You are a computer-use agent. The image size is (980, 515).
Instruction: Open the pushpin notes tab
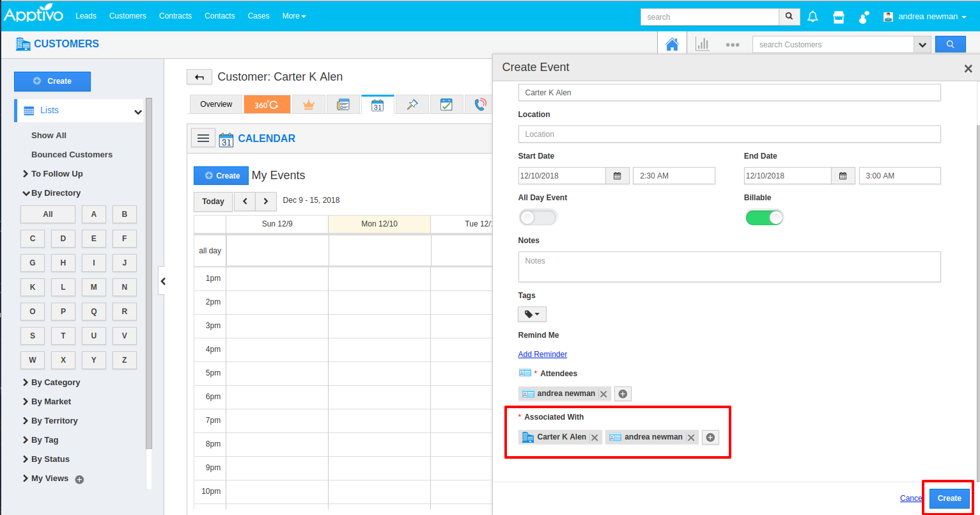pyautogui.click(x=412, y=104)
